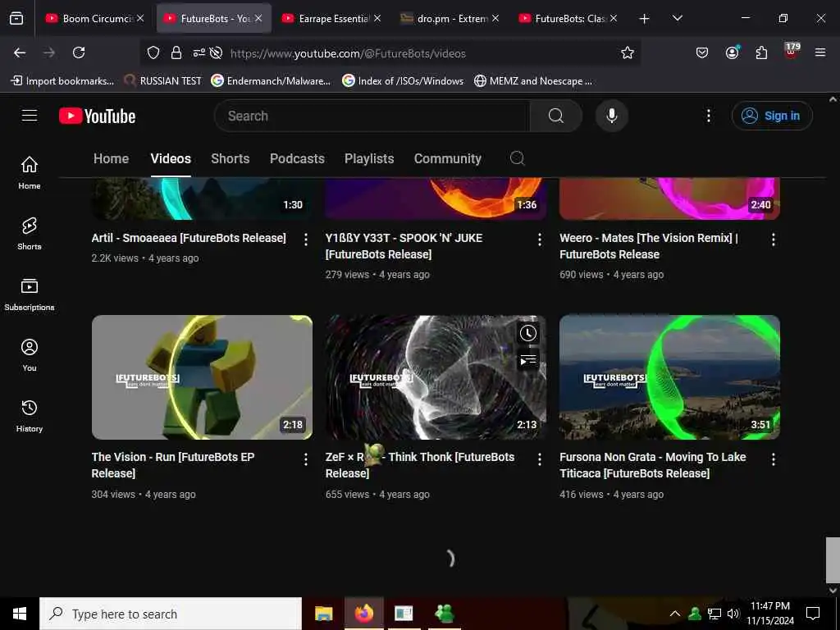Open Shorts in the YouTube sidebar
Screen dimensions: 840x630
pyautogui.click(x=30, y=234)
